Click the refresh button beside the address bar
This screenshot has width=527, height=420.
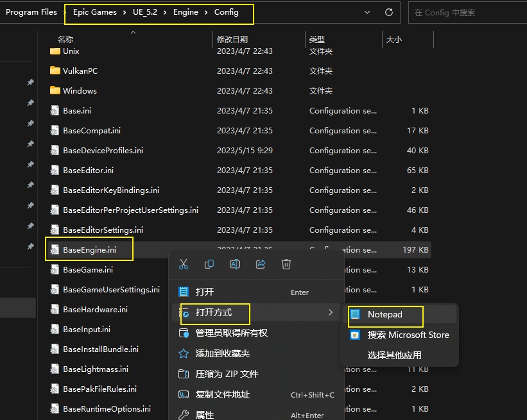pyautogui.click(x=389, y=12)
